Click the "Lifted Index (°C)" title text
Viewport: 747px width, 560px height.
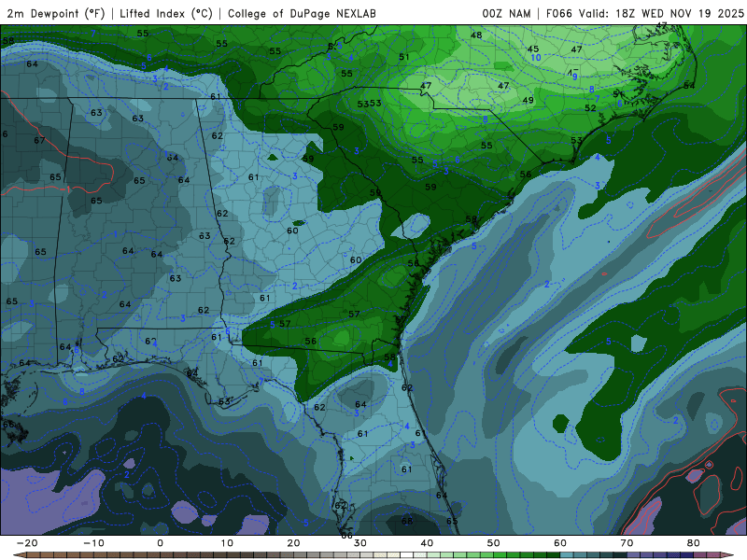coord(166,13)
